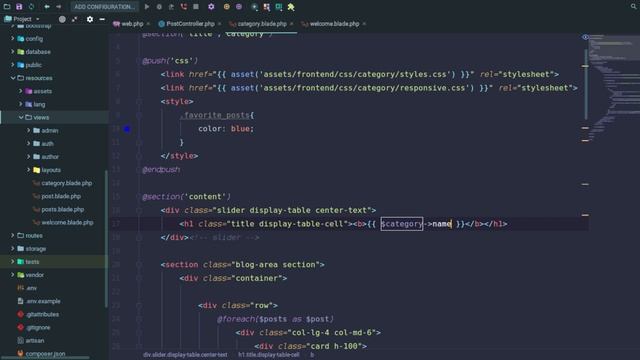This screenshot has height=360, width=640.
Task: Open Search Everywhere magnifier at top right
Action: pos(633,6)
